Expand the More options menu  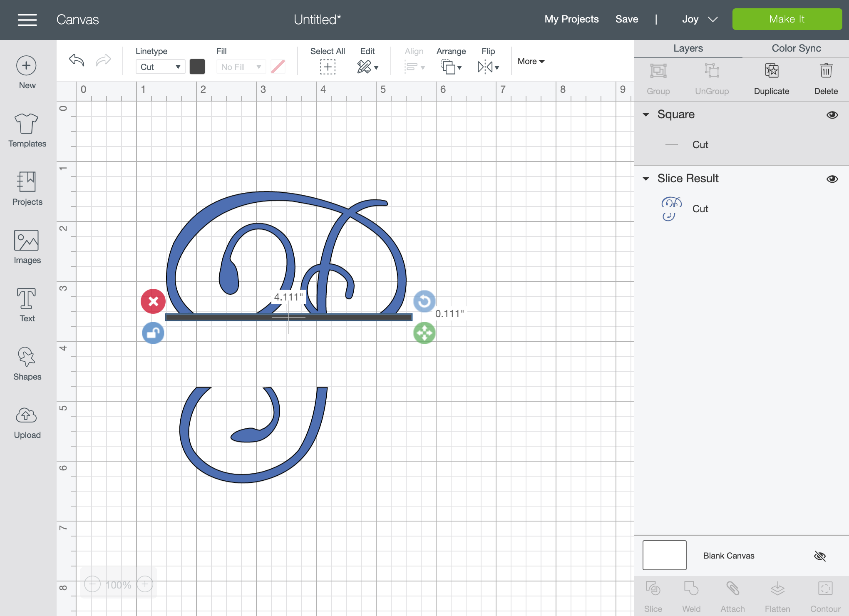(x=531, y=61)
